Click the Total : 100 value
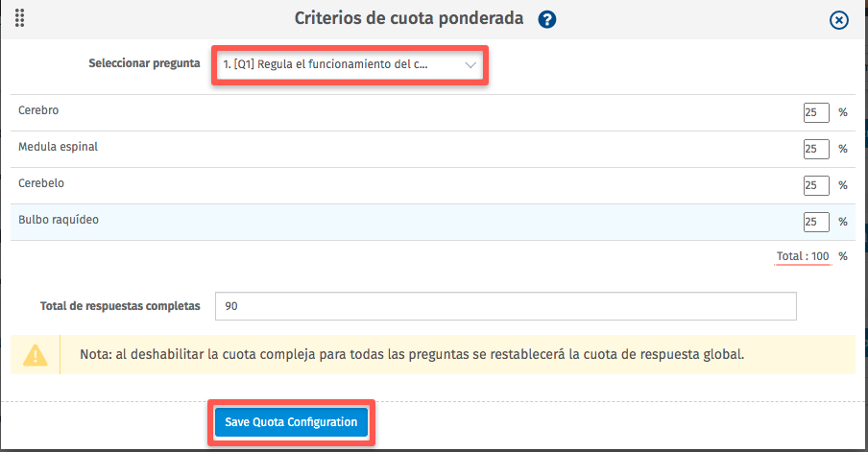 pyautogui.click(x=803, y=256)
